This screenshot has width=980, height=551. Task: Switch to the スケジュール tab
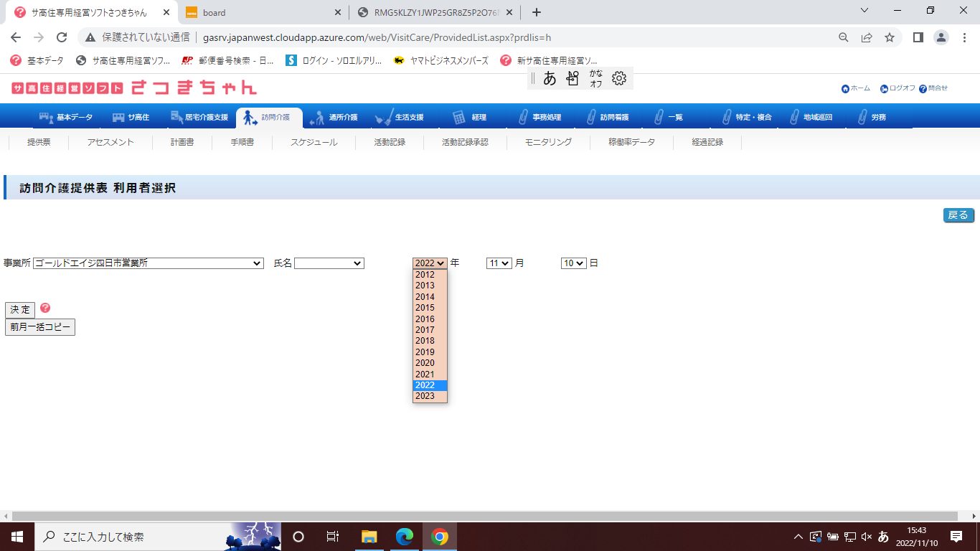314,142
